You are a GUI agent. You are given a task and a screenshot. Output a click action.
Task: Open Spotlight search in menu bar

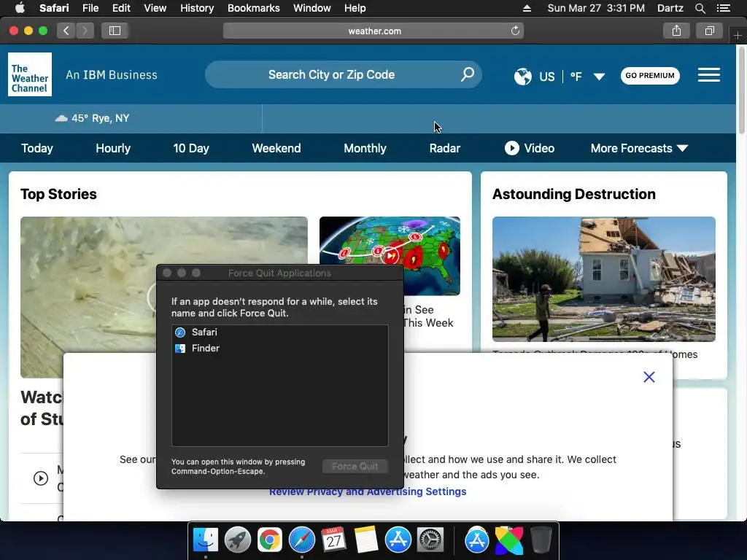[x=700, y=8]
